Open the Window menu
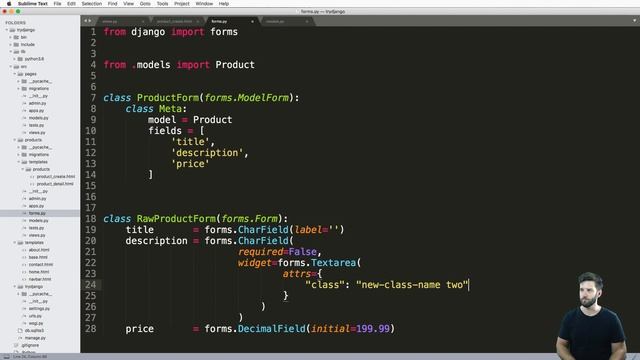Viewport: 640px width, 360px height. point(204,4)
